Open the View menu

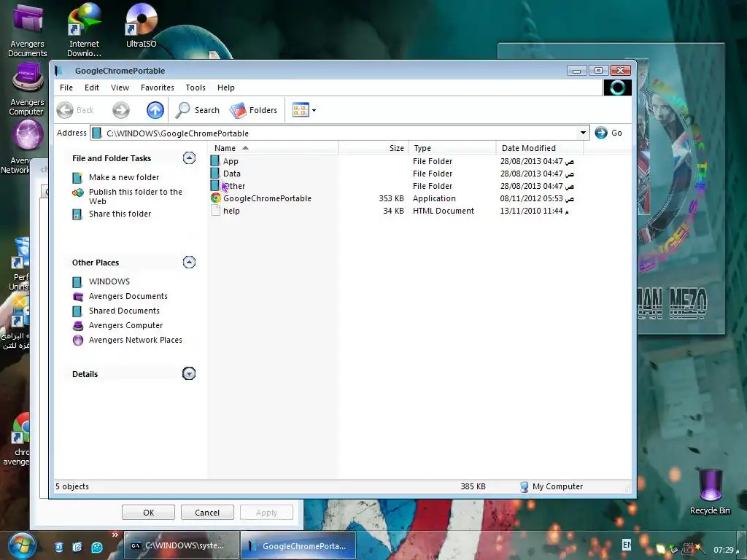120,87
